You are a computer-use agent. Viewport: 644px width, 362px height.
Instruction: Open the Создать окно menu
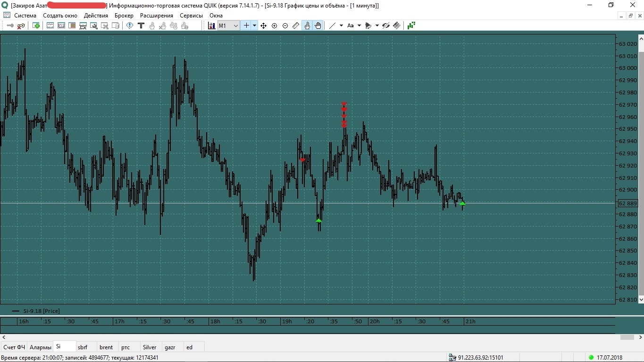(x=60, y=16)
